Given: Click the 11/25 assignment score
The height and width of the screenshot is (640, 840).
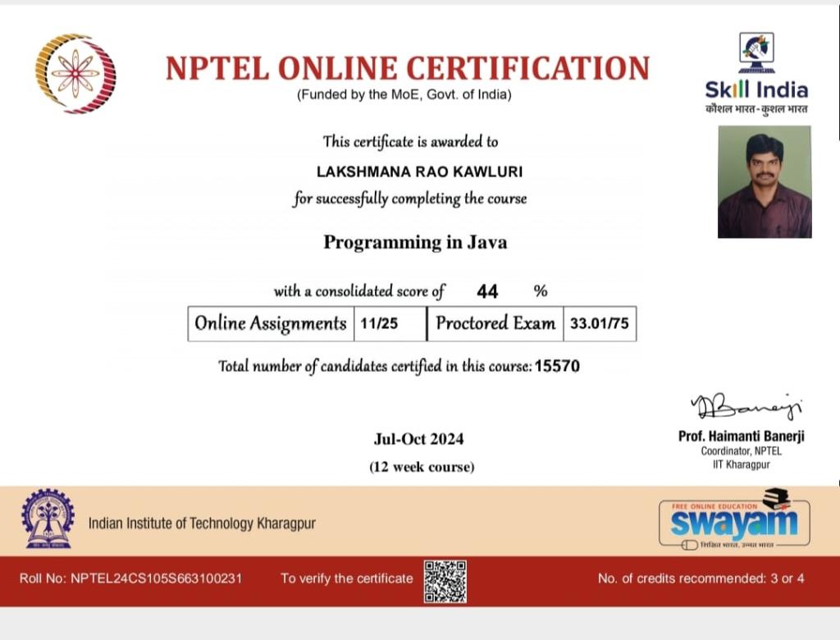Looking at the screenshot, I should tap(378, 323).
